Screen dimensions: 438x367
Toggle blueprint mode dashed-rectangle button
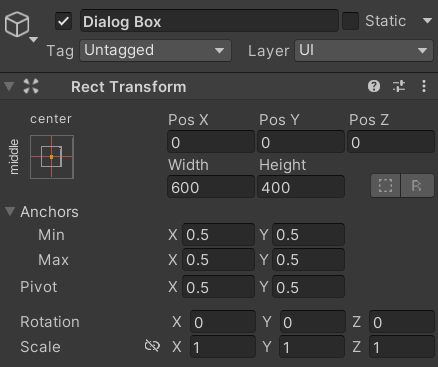click(385, 186)
